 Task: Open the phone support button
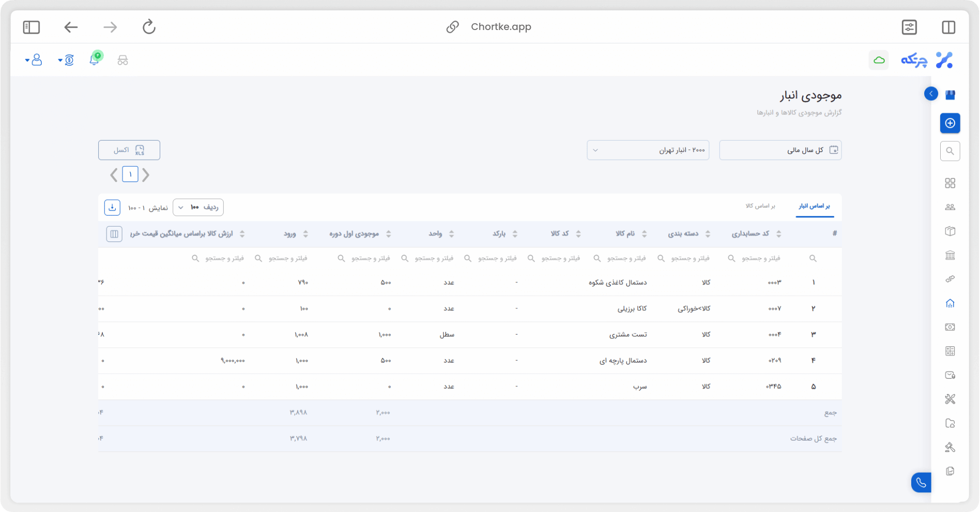[921, 483]
